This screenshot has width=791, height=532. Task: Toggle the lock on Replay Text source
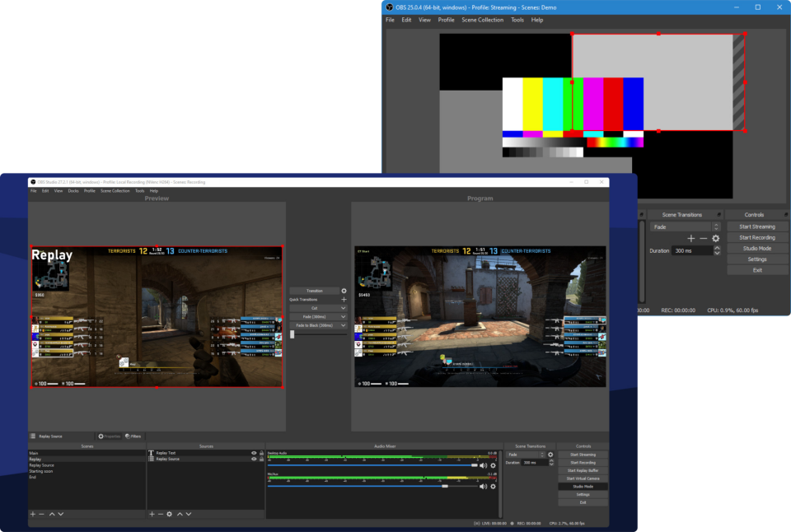(262, 453)
